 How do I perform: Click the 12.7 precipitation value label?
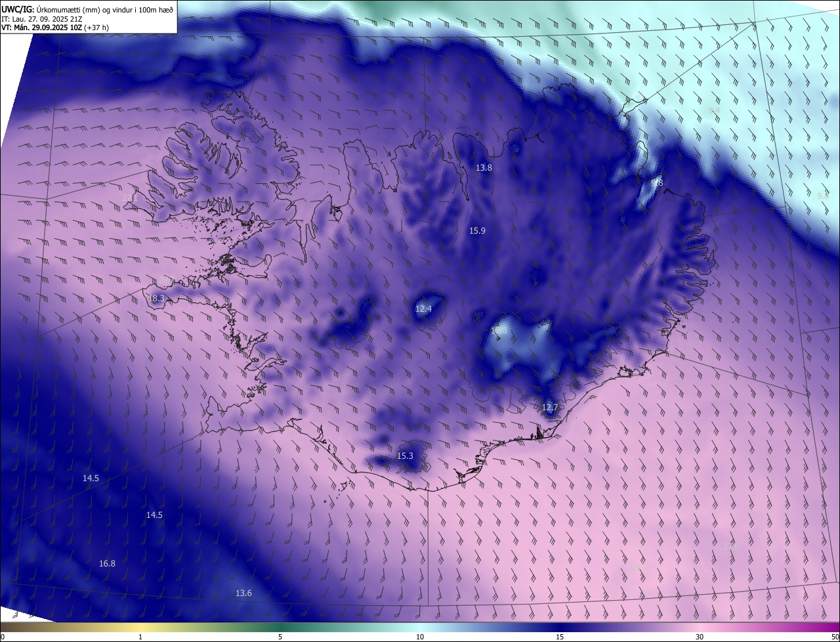pos(550,408)
